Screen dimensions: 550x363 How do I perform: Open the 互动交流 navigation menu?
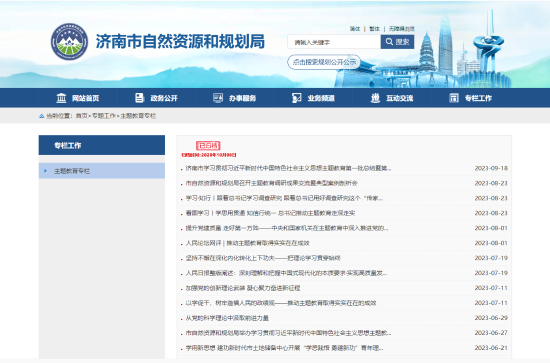pos(392,98)
